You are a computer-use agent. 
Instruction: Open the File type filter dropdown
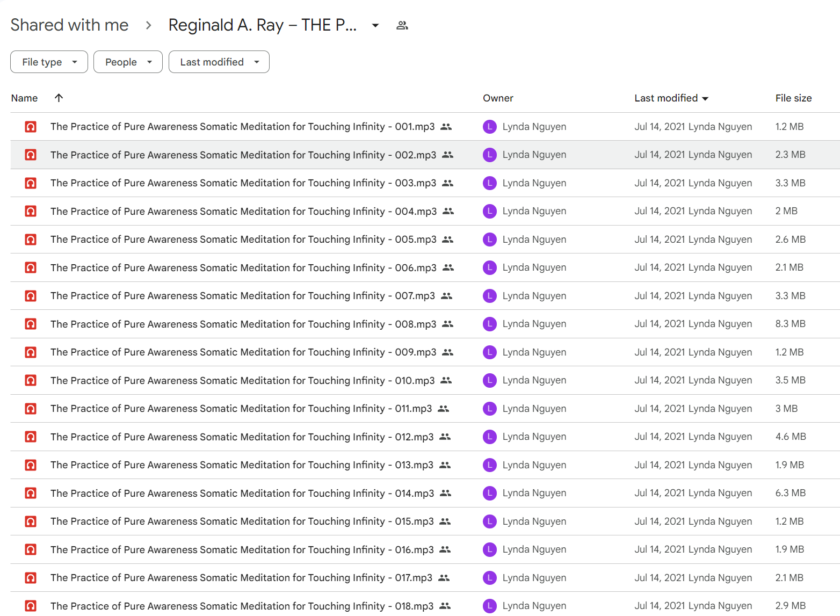pyautogui.click(x=49, y=62)
